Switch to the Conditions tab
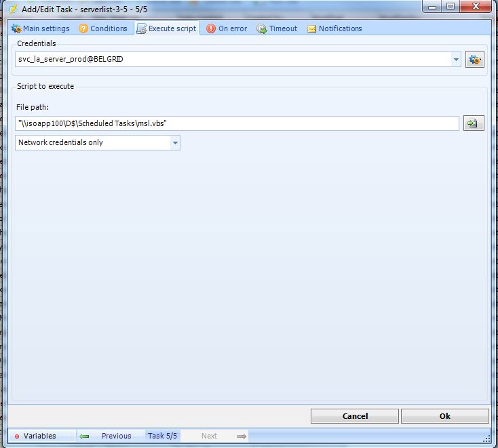498x448 pixels. [x=103, y=28]
